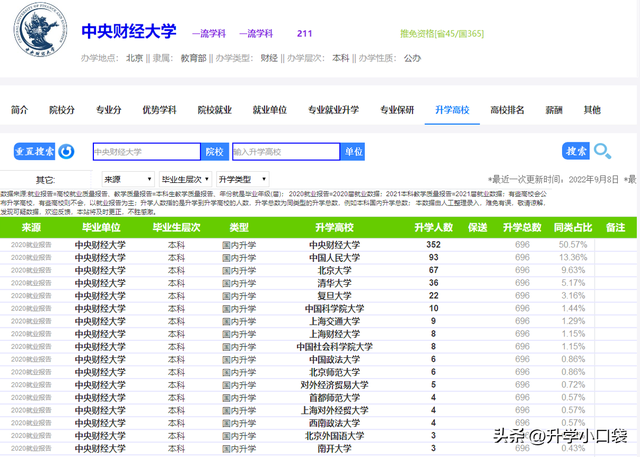Go to the 薪酬 tab
Image resolution: width=640 pixels, height=457 pixels.
click(554, 110)
